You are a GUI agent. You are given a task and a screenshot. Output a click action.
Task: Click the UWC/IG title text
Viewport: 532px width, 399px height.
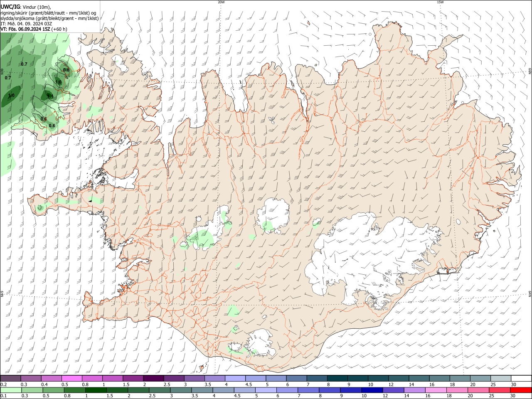click(x=10, y=7)
